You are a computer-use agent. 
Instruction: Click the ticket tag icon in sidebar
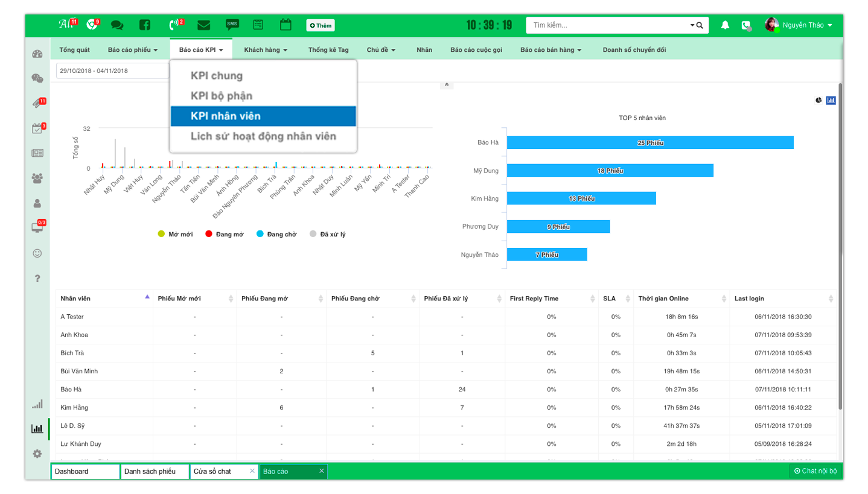coord(37,103)
